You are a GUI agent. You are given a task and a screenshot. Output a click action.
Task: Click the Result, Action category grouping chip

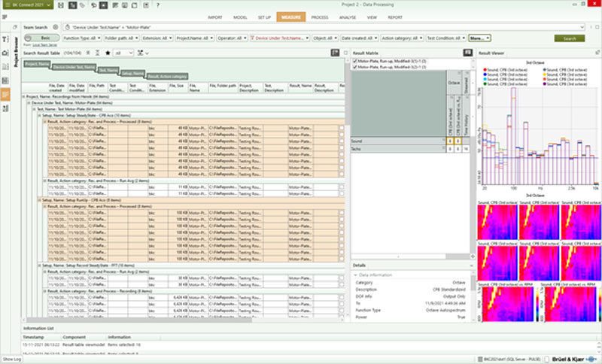[167, 76]
